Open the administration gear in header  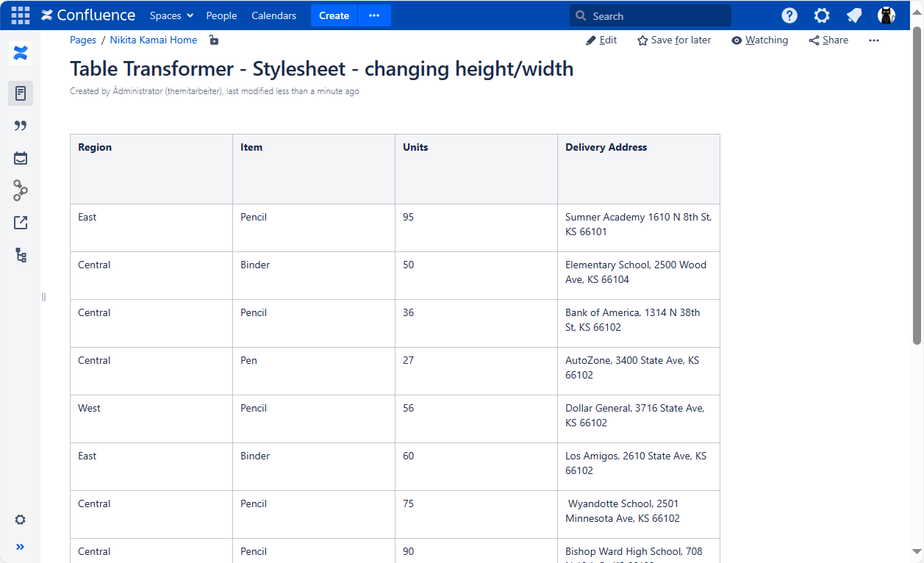pos(822,15)
